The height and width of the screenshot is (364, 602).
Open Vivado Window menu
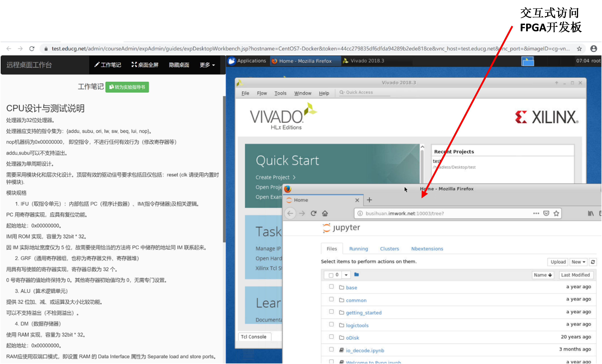[x=302, y=93]
